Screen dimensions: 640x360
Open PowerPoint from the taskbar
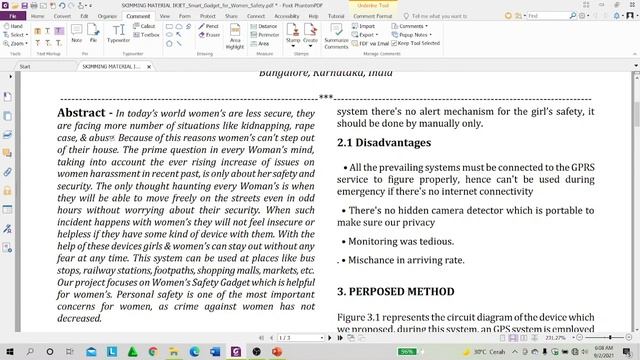coord(277,351)
